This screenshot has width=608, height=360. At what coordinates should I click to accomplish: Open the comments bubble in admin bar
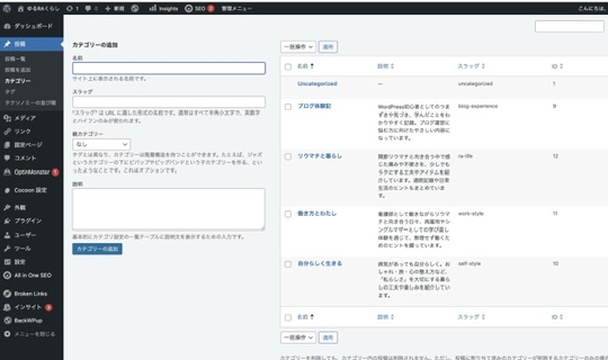point(91,8)
